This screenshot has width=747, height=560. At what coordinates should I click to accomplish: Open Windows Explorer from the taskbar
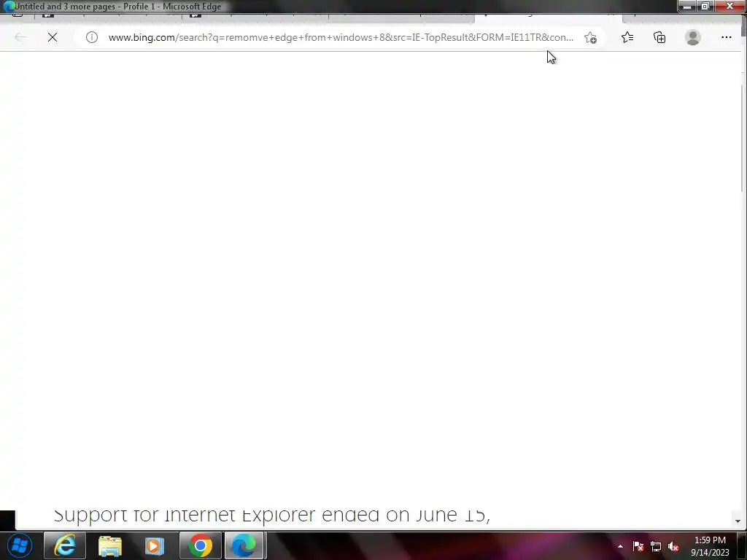click(x=109, y=545)
